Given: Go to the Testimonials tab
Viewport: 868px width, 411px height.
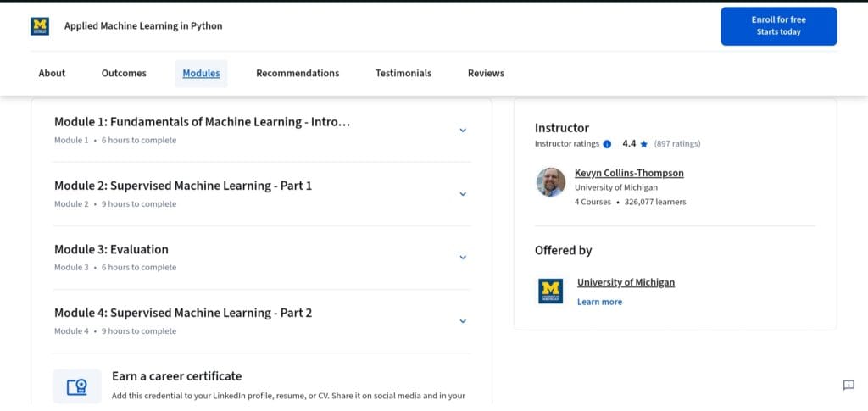Looking at the screenshot, I should coord(403,73).
